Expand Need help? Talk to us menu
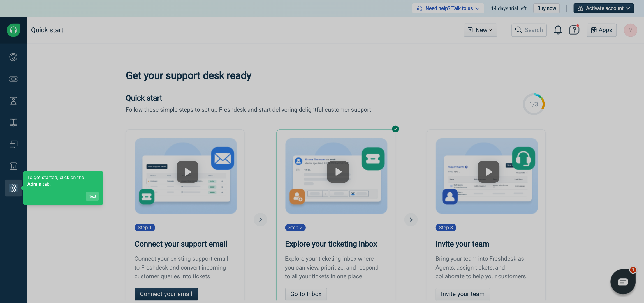 (x=448, y=8)
